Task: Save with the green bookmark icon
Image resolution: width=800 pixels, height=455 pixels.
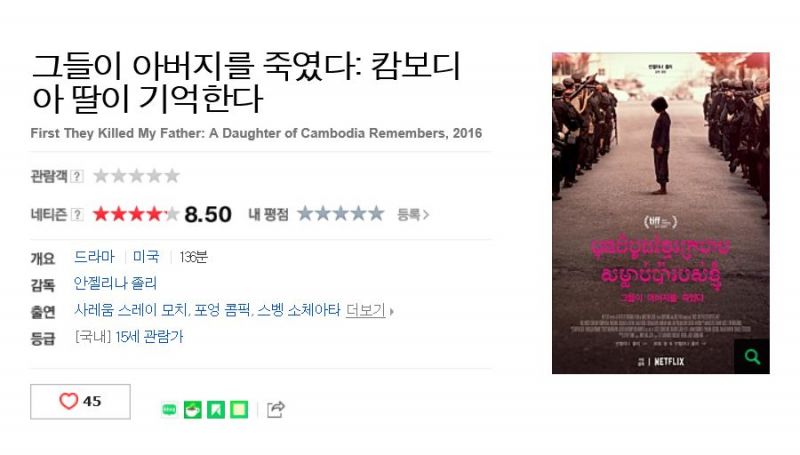Action: point(216,409)
